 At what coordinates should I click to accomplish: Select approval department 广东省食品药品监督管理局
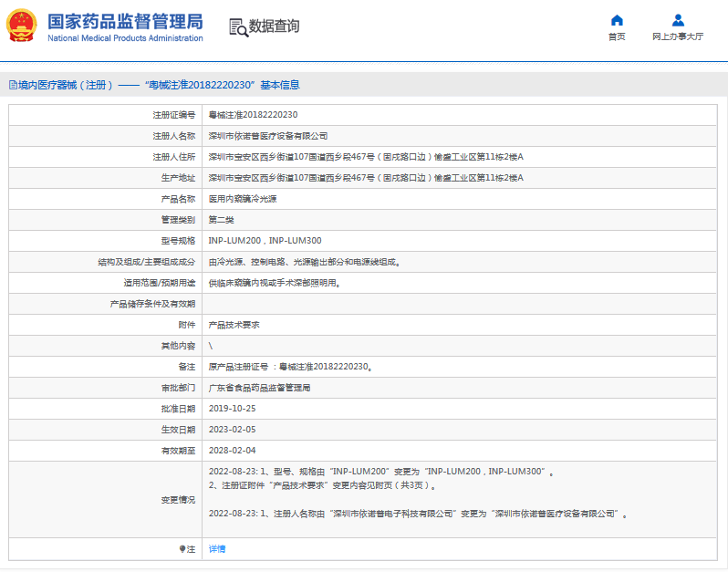(259, 388)
